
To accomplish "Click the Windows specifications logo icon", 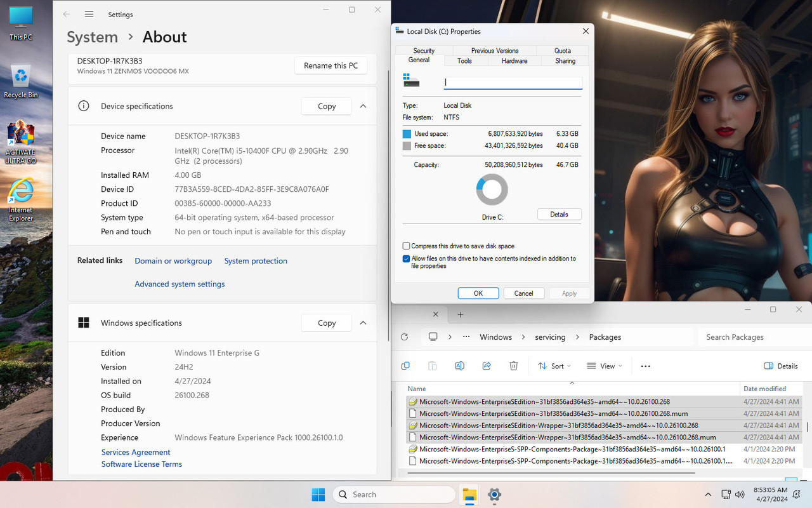I will (x=83, y=323).
